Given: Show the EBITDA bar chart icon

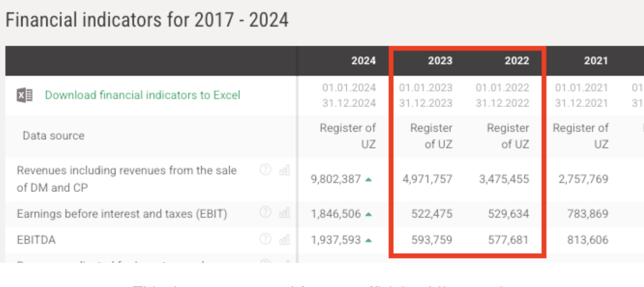Looking at the screenshot, I should (285, 239).
